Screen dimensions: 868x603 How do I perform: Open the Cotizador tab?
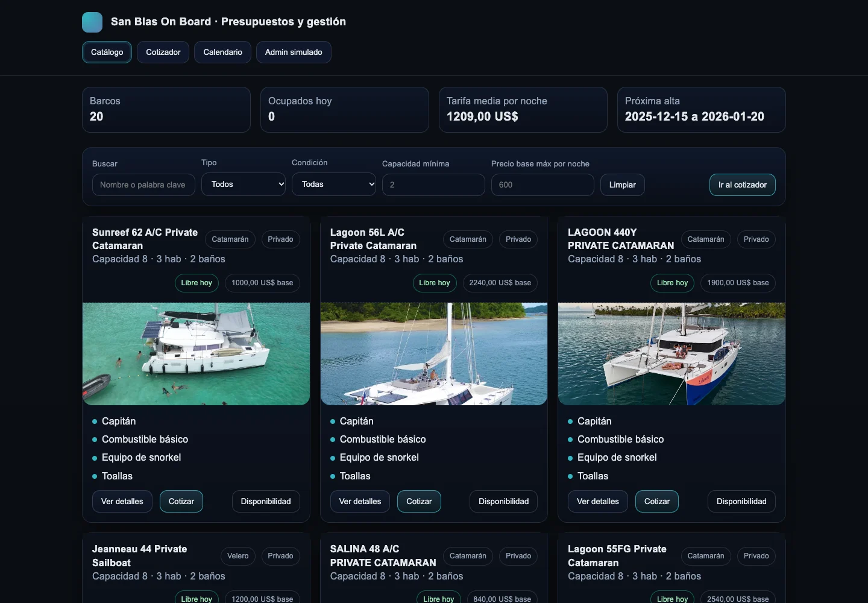(x=163, y=52)
